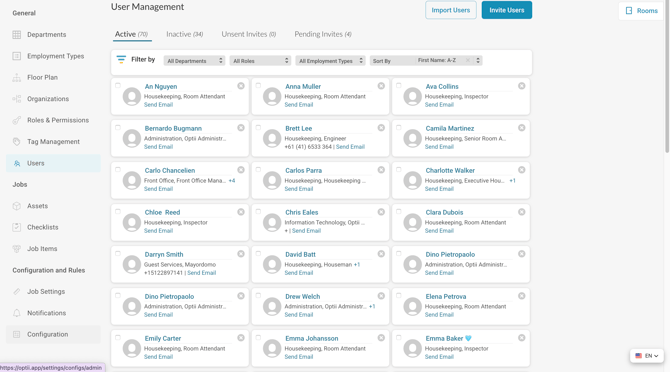Open the Pending Invites tab
The width and height of the screenshot is (670, 372).
[x=323, y=34]
